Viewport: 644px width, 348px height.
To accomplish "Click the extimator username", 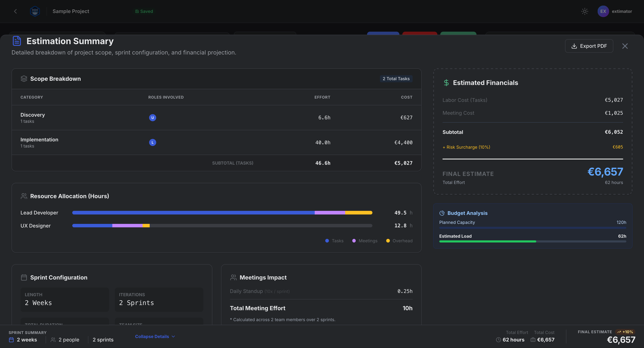I will [622, 11].
